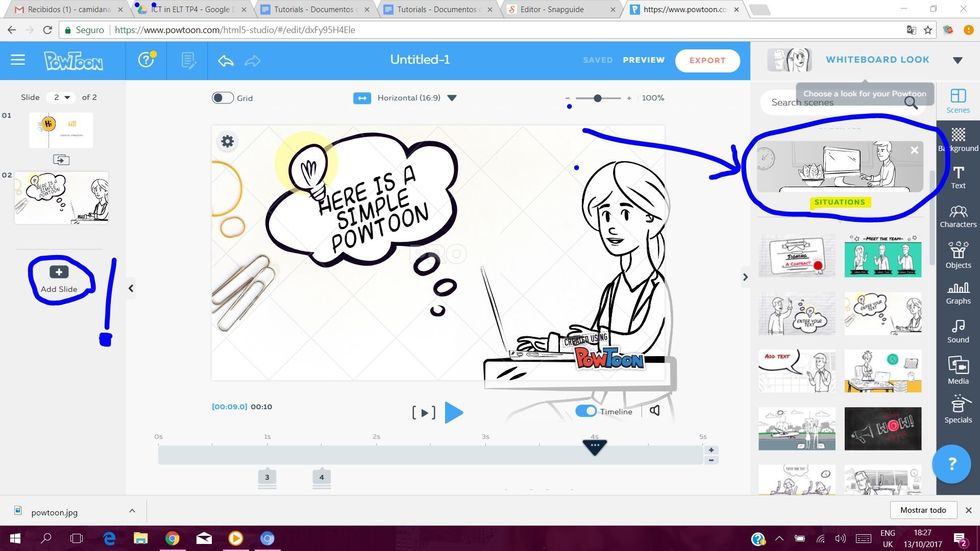Expand the Whiteboard Look dropdown
Image resolution: width=980 pixels, height=551 pixels.
(958, 61)
